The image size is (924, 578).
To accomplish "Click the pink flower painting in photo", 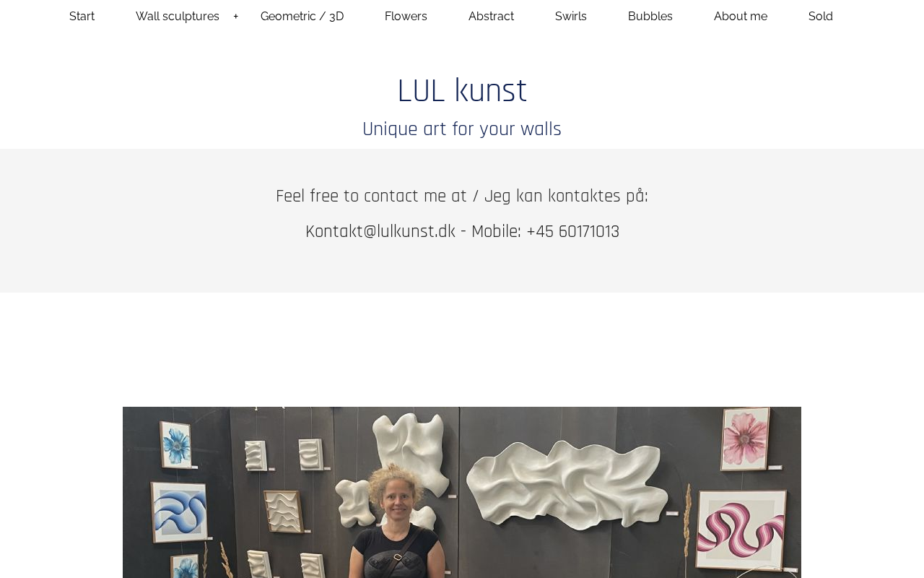I will [x=745, y=439].
